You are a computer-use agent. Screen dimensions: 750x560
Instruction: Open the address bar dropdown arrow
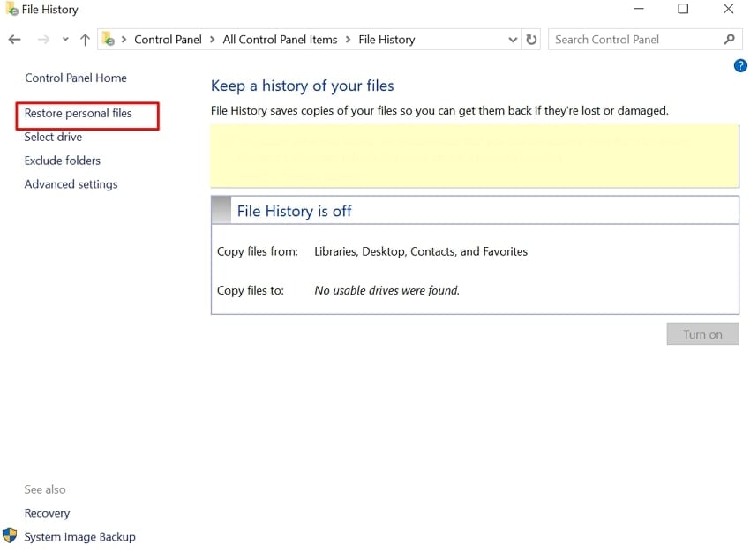click(512, 39)
